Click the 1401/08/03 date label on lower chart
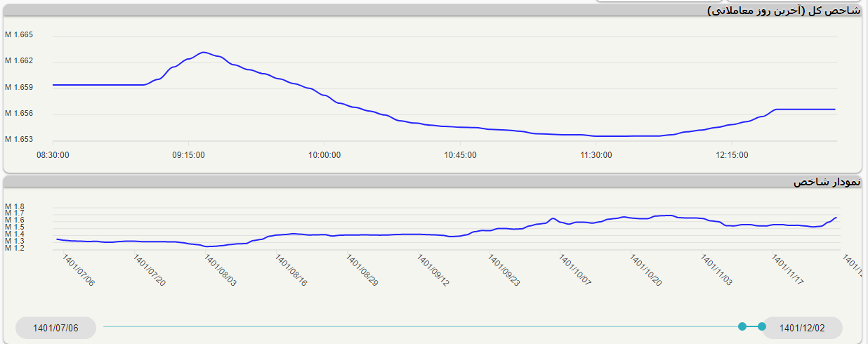The image size is (868, 344). [x=220, y=270]
